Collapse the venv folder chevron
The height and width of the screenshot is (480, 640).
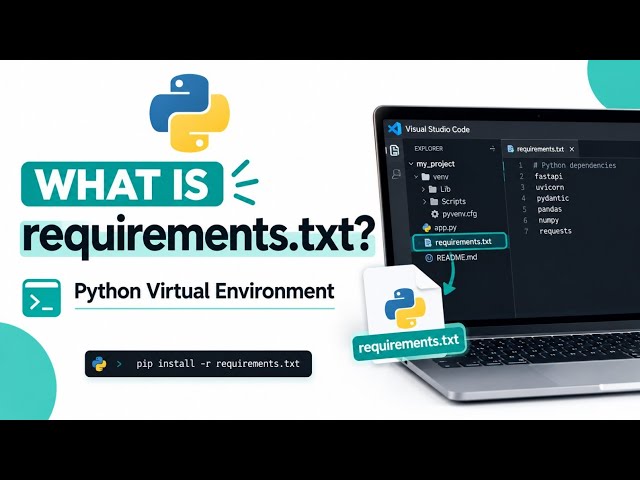(416, 177)
